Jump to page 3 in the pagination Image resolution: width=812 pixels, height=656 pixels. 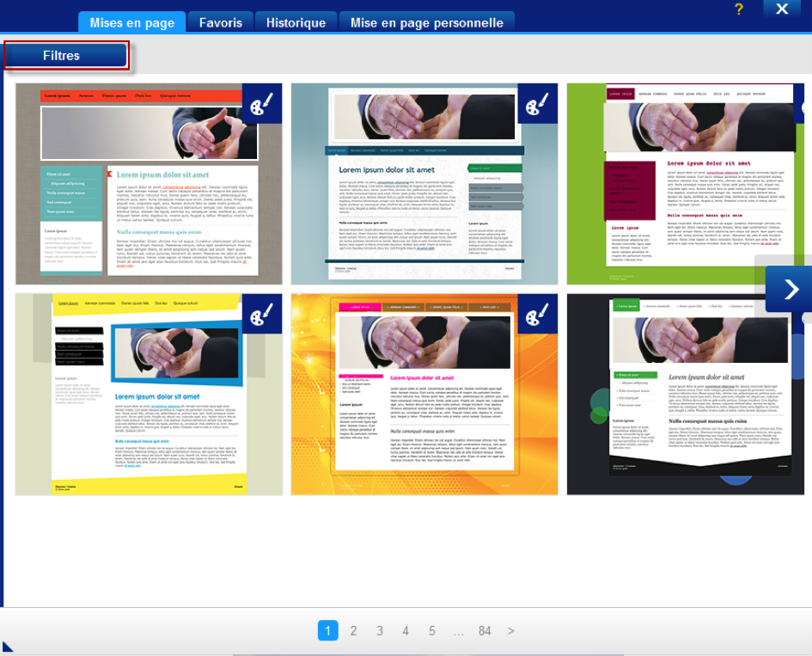pos(380,630)
